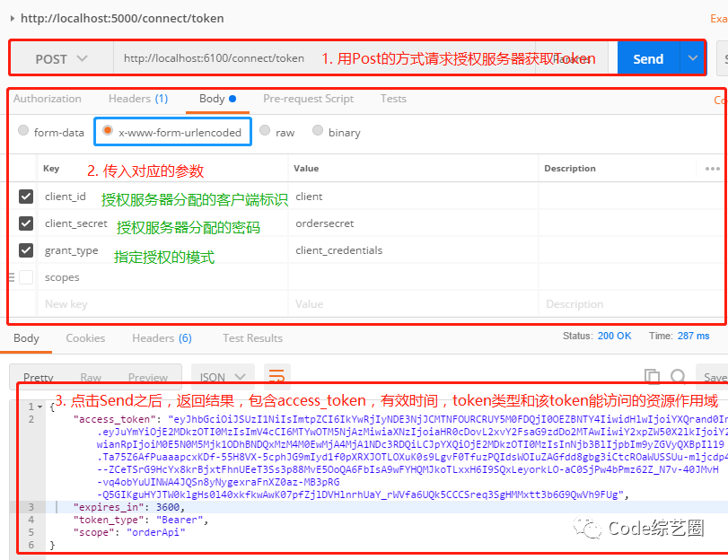
Task: Click the client_id key cell
Action: coord(162,197)
